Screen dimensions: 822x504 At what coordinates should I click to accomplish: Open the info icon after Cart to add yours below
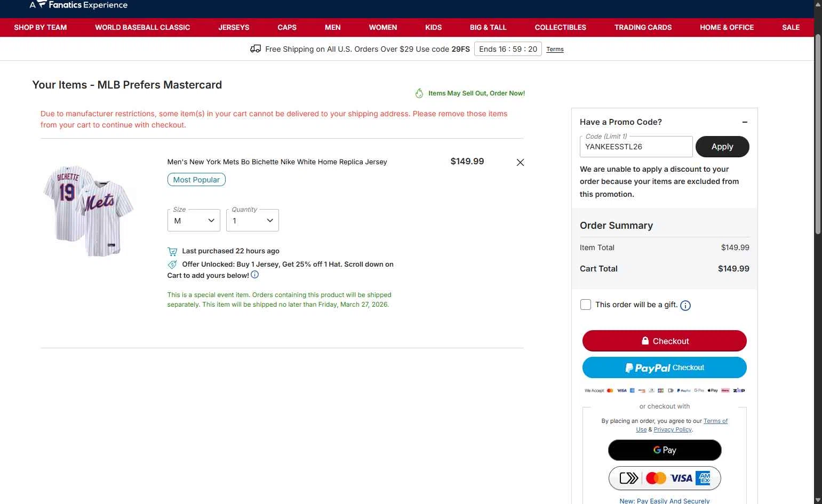point(255,275)
